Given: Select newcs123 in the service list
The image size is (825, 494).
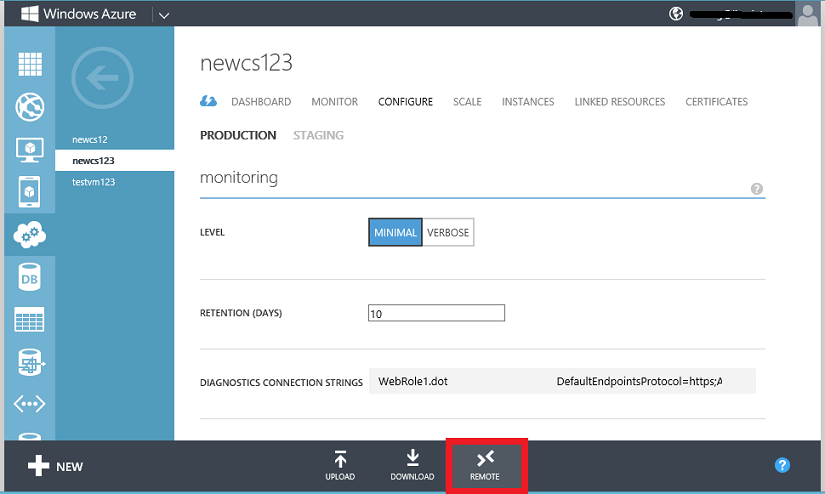Looking at the screenshot, I should [x=114, y=160].
